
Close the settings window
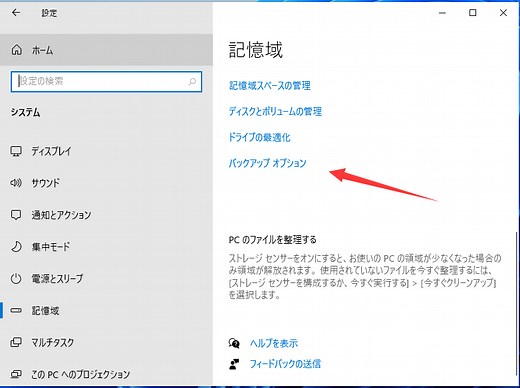[x=503, y=13]
